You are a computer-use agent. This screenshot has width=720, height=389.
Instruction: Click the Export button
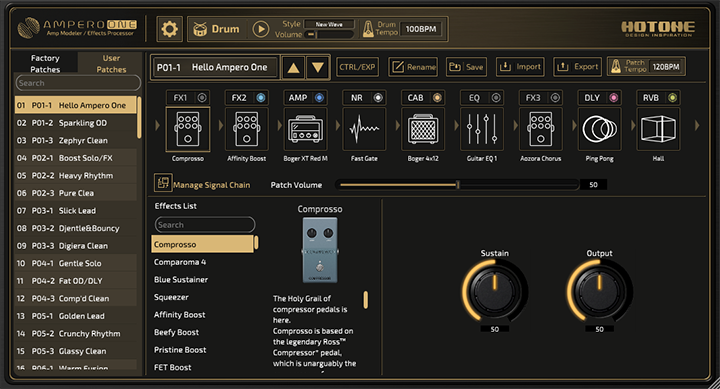[x=578, y=67]
